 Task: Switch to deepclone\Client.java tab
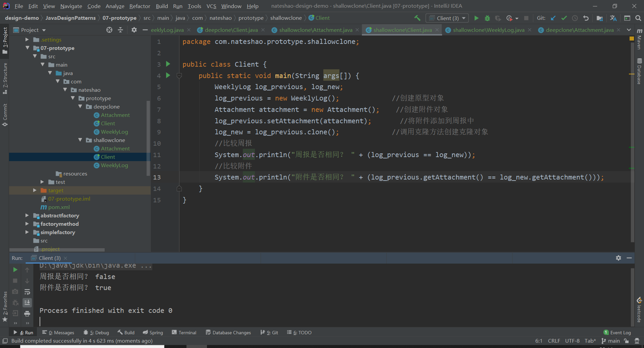[x=231, y=30]
